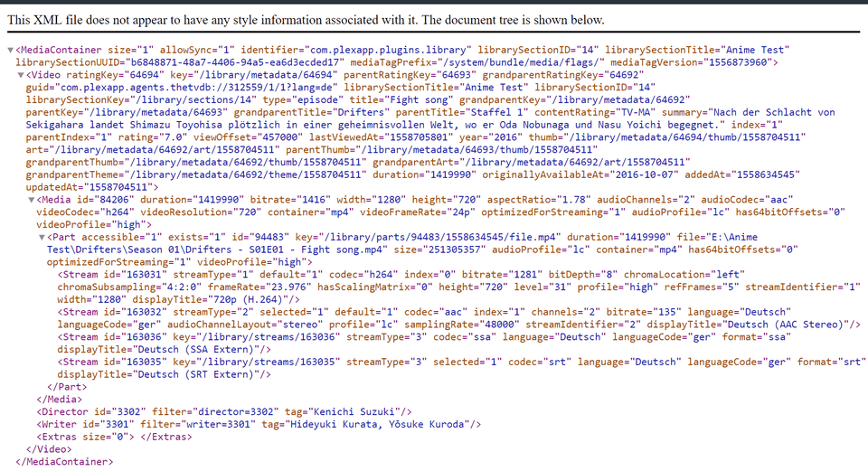
Task: Click the Media bitrate "1416" value
Action: point(313,200)
